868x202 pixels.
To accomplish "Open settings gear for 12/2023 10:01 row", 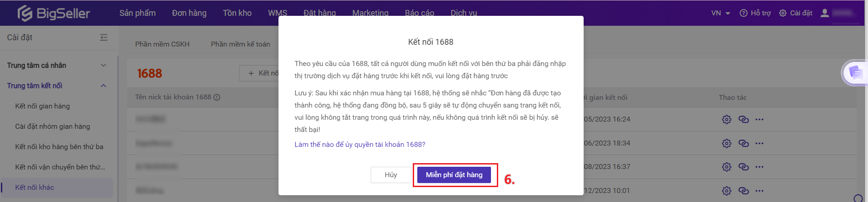I will pyautogui.click(x=726, y=191).
